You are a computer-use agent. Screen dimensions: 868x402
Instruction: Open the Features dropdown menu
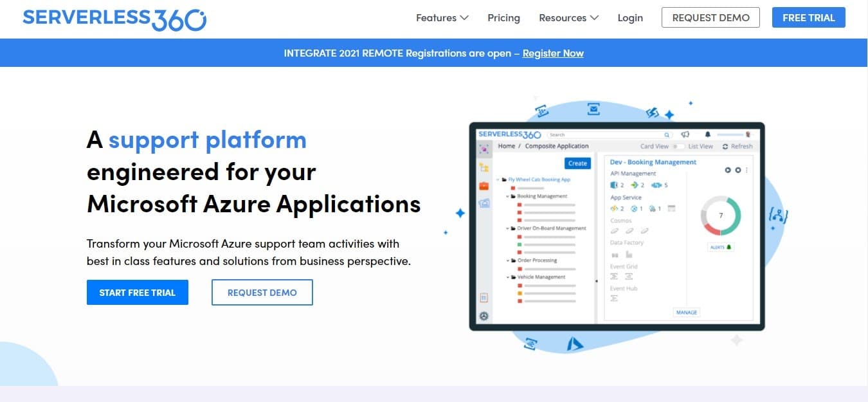tap(442, 18)
